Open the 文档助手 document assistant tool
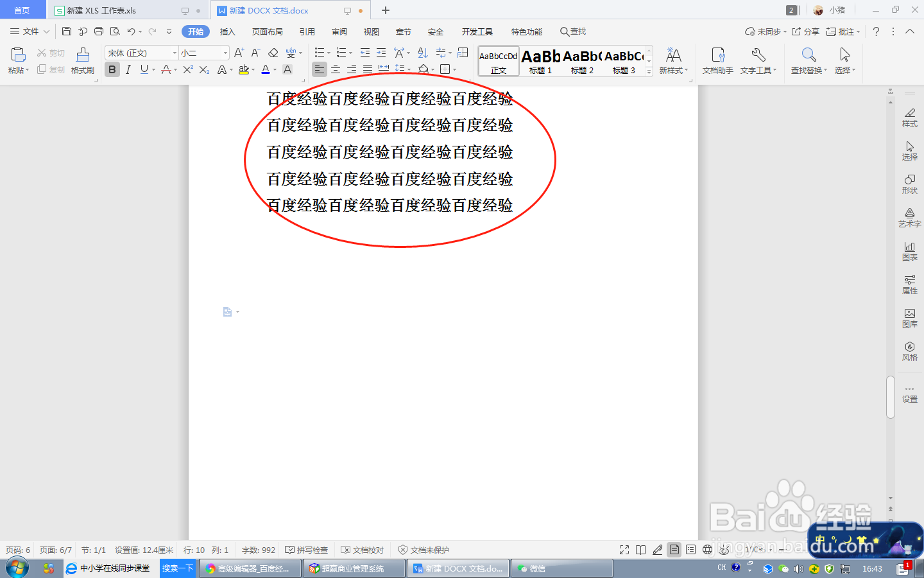Image resolution: width=924 pixels, height=578 pixels. point(717,61)
